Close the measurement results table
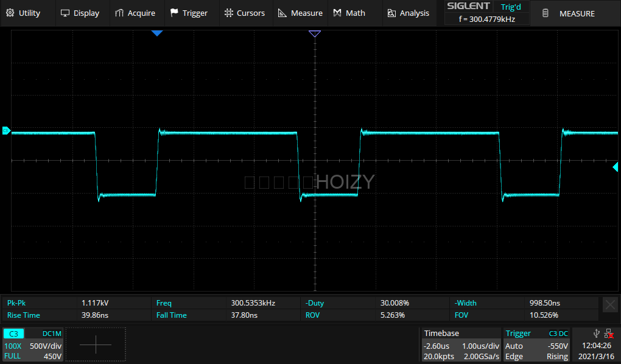This screenshot has height=364, width=621. click(609, 305)
